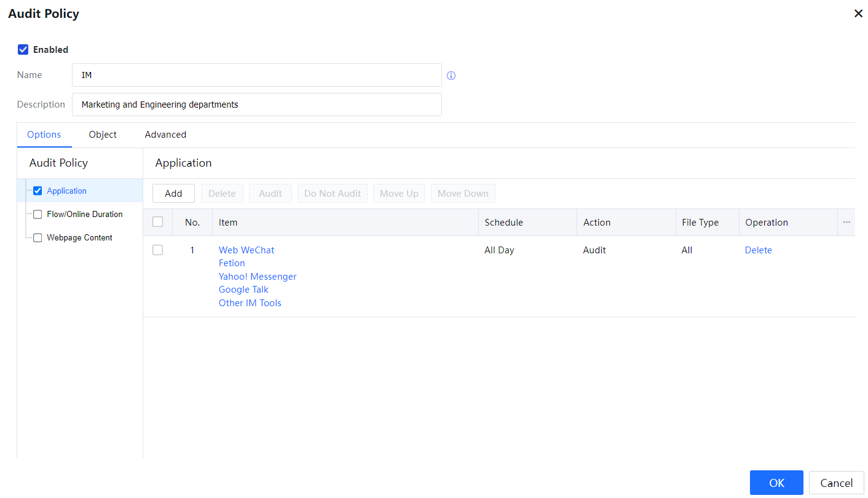Select the Options tab
Image resolution: width=868 pixels, height=498 pixels.
pos(44,135)
